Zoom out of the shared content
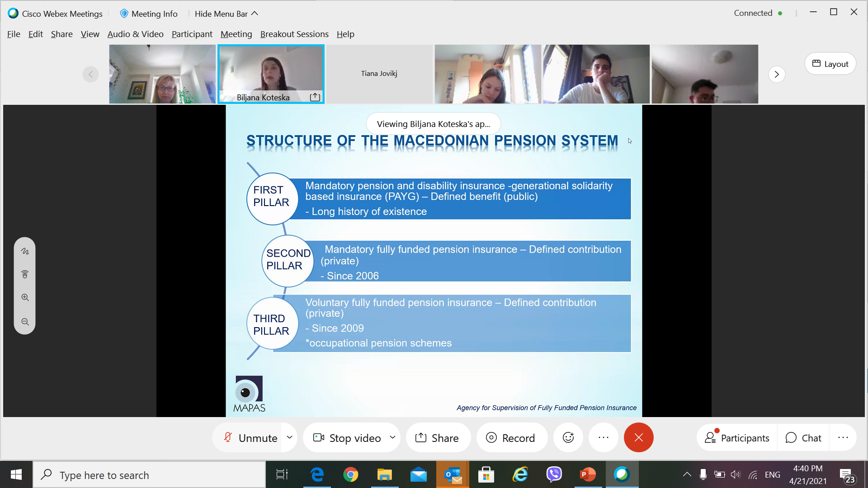 [25, 322]
